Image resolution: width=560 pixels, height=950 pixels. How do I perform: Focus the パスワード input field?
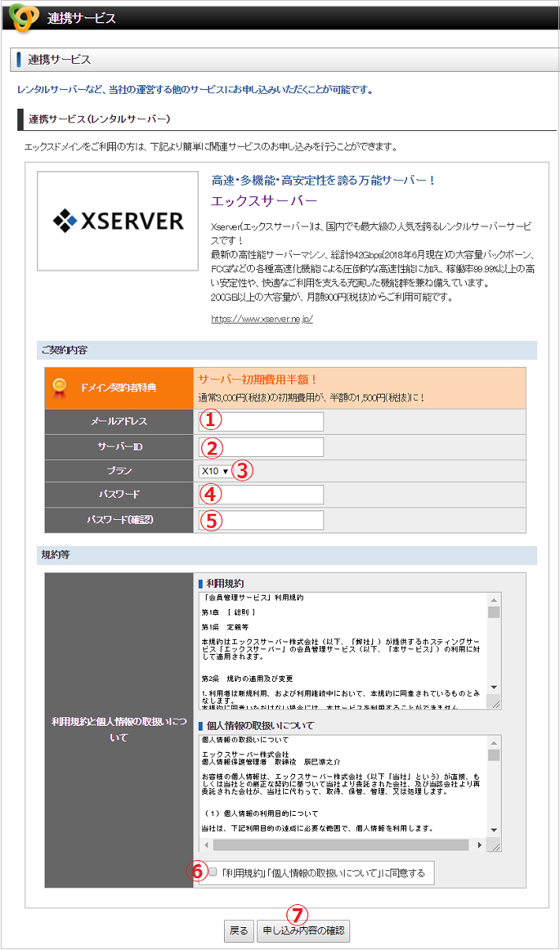pos(261,495)
